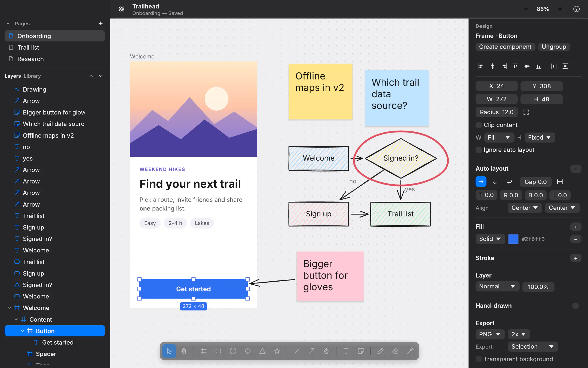The width and height of the screenshot is (588, 368).
Task: Select the Star shape tool
Action: pos(277,351)
